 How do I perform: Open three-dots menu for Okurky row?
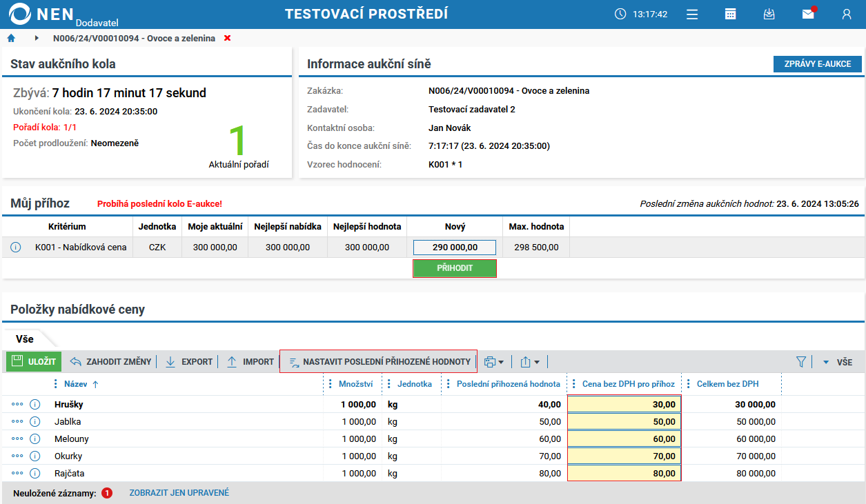click(x=17, y=456)
